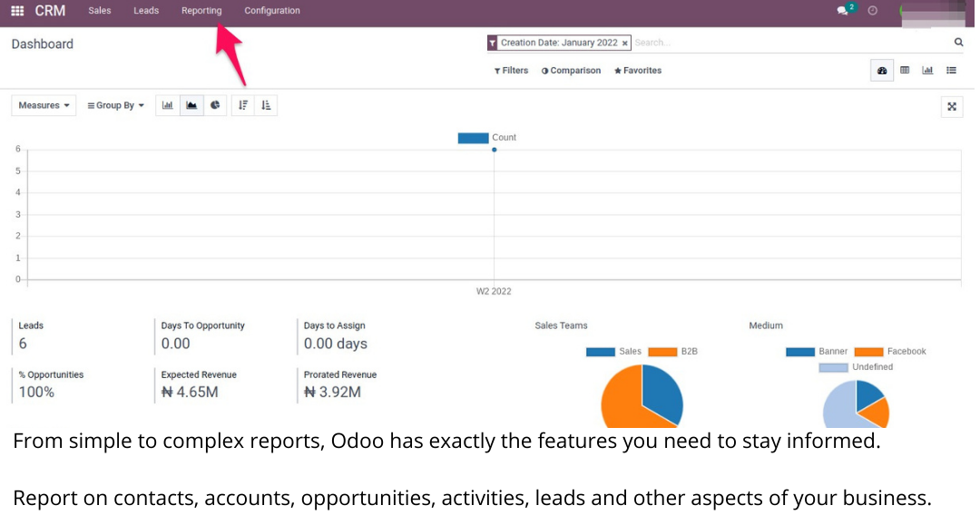Image resolution: width=980 pixels, height=515 pixels.
Task: Open the Configuration menu
Action: click(x=272, y=11)
